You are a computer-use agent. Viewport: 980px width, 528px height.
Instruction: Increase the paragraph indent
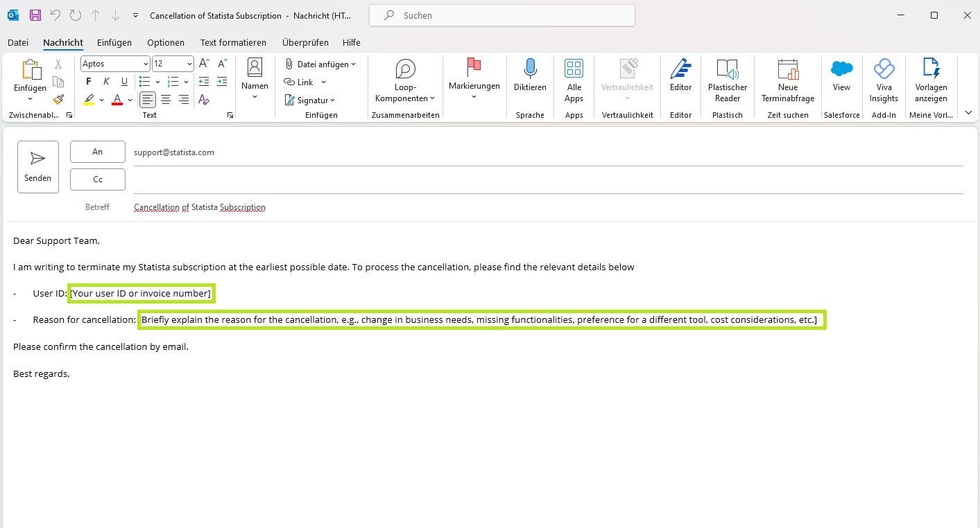pyautogui.click(x=222, y=82)
